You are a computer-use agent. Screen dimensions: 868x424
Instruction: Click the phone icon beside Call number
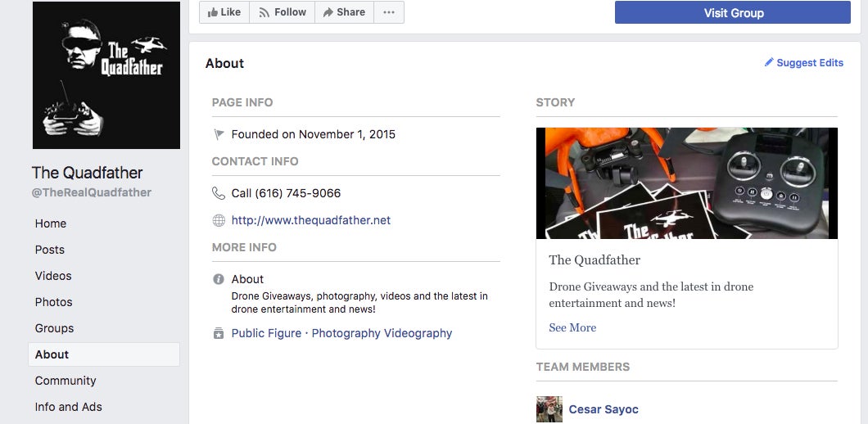[x=219, y=193]
